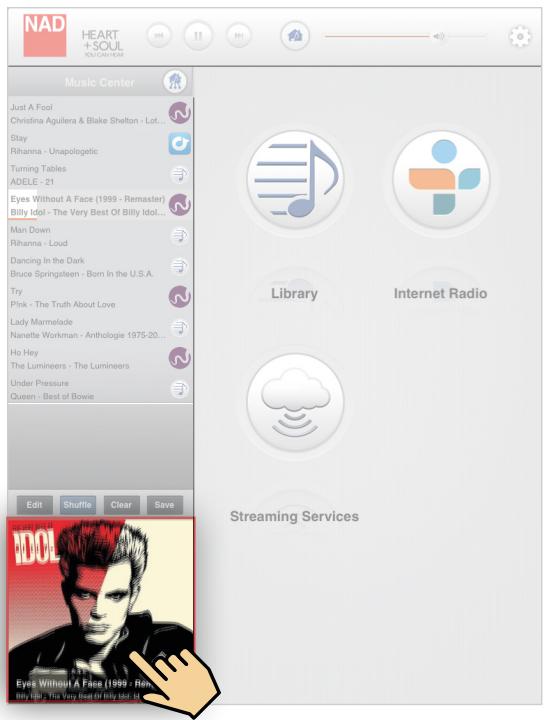Open the Internet Radio TuneIn icon
Image resolution: width=545 pixels, height=720 pixels.
441,179
